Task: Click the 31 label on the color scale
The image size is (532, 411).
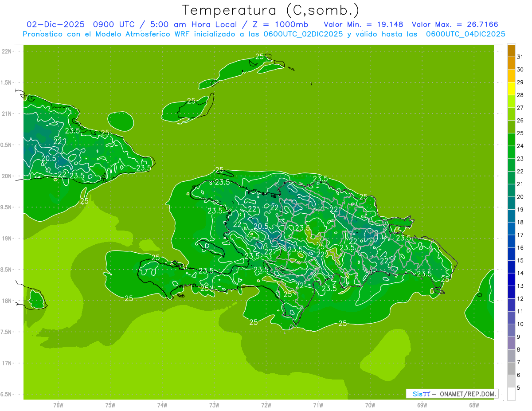Action: [x=520, y=57]
